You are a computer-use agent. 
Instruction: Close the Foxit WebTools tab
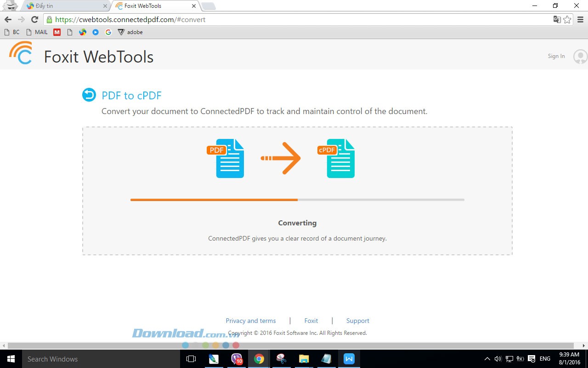[194, 6]
